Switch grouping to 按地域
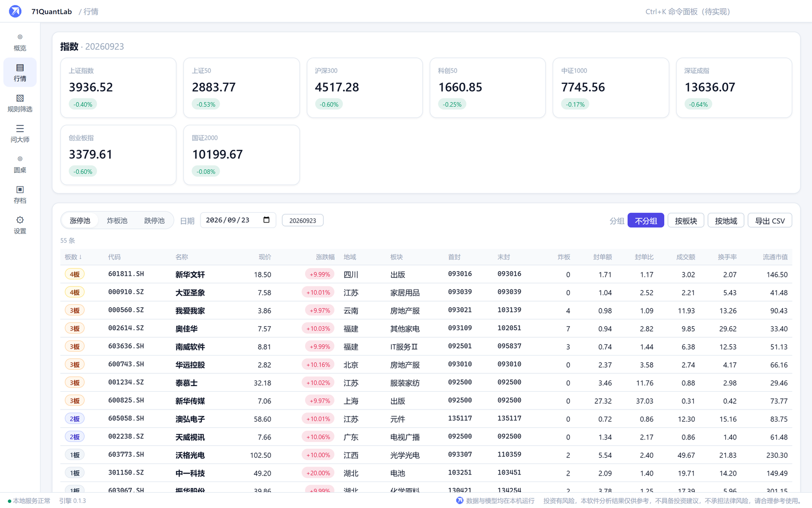 (726, 220)
